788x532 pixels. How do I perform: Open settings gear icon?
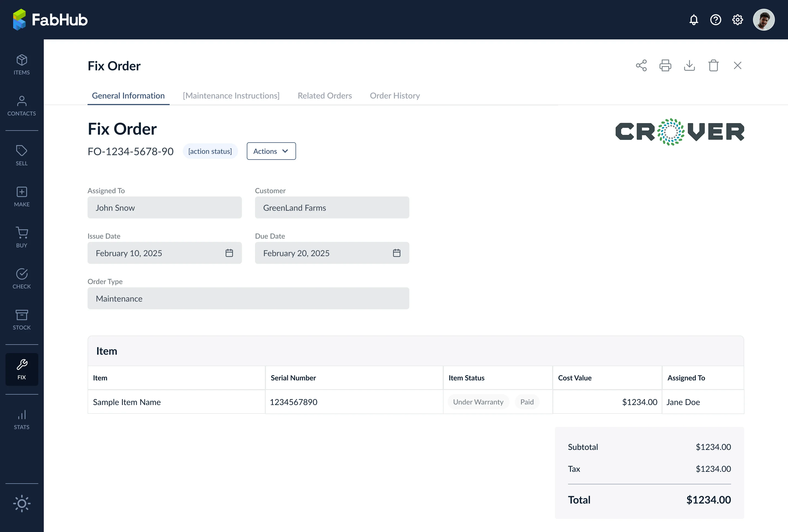click(x=737, y=20)
